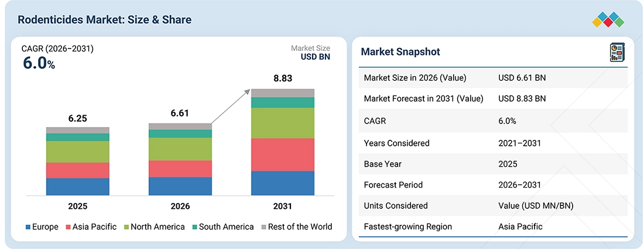
Task: Click the 2031 axis label
Action: click(x=283, y=207)
